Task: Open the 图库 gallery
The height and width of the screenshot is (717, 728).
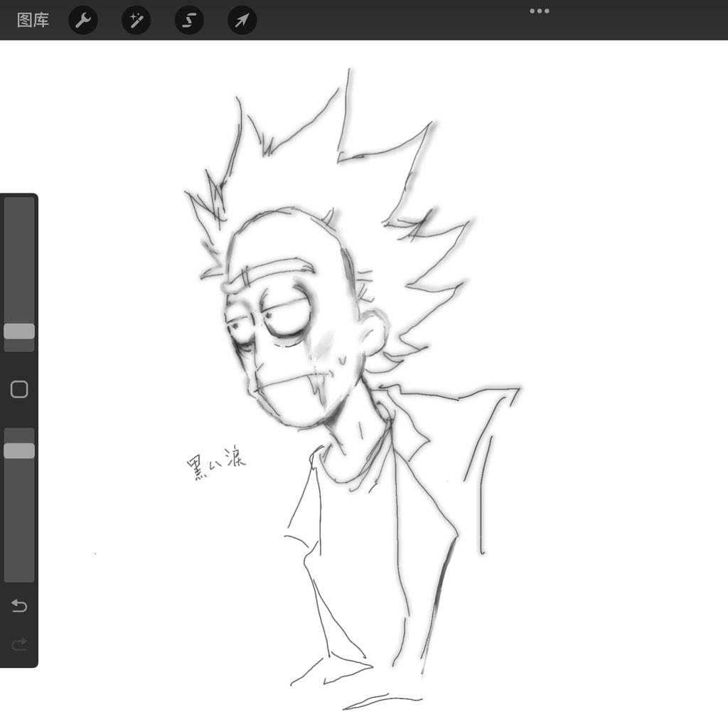Action: tap(33, 20)
